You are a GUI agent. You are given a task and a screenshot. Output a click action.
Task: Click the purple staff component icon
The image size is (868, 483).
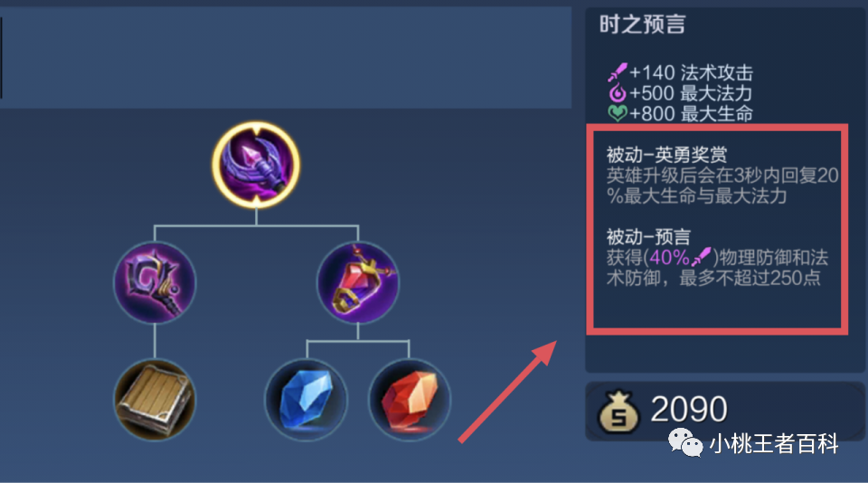coord(155,282)
